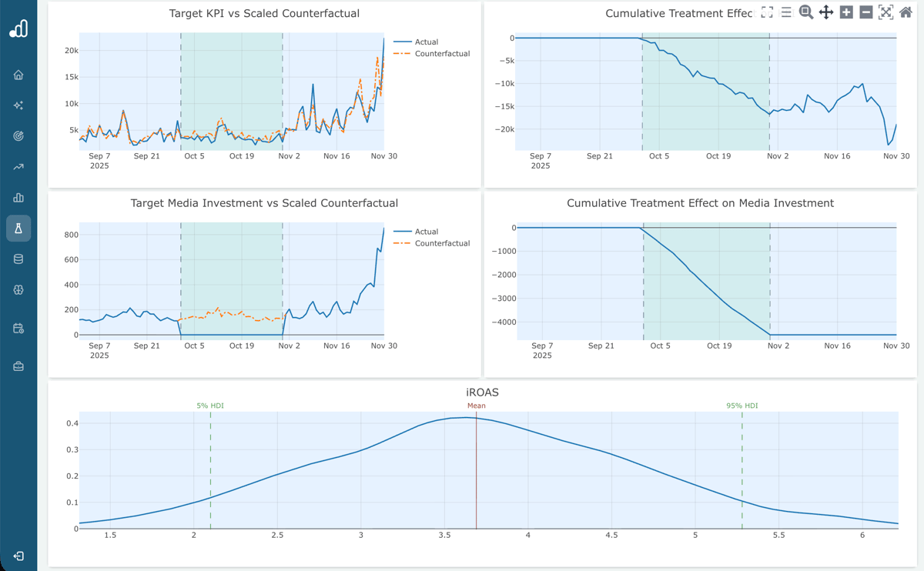Click the '95% HDI' label on the iROAS chart
The height and width of the screenshot is (571, 924).
pyautogui.click(x=742, y=406)
